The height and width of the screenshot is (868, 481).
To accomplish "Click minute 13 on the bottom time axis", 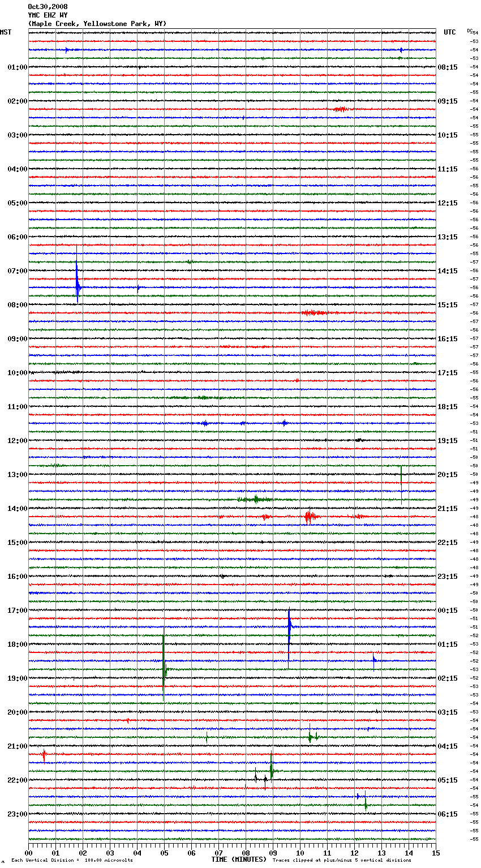I will [x=381, y=853].
